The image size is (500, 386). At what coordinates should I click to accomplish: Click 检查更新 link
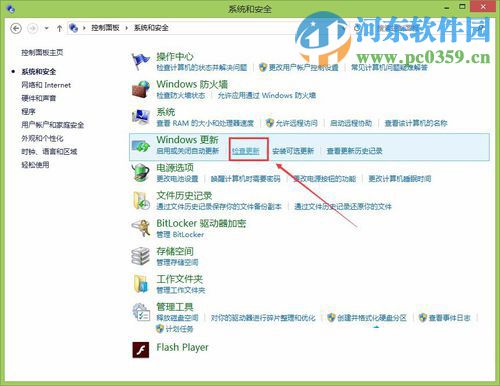tap(246, 151)
